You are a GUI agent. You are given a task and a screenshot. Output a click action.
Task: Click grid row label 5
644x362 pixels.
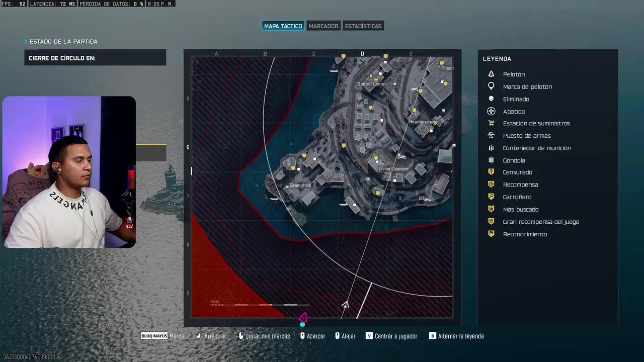pos(188,99)
